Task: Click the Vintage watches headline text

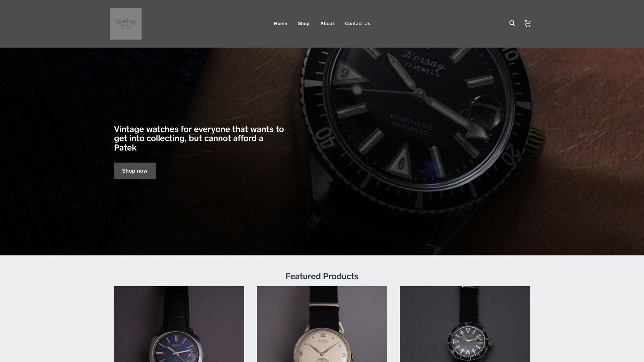Action: pos(199,138)
